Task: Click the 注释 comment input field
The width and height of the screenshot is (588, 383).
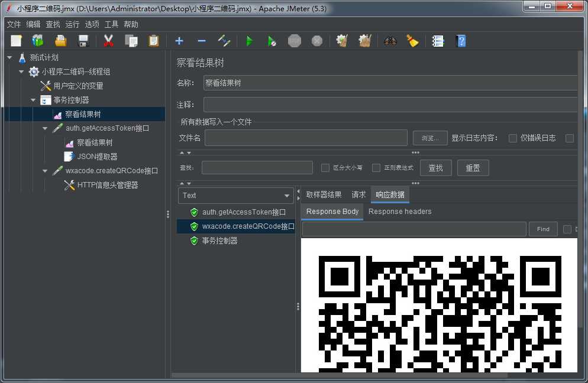Action: (390, 105)
